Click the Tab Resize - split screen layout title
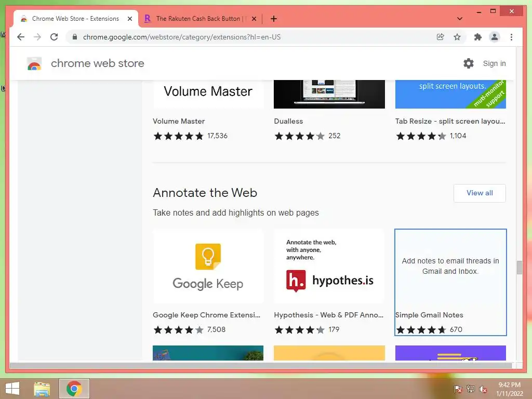The height and width of the screenshot is (399, 532). pyautogui.click(x=450, y=121)
